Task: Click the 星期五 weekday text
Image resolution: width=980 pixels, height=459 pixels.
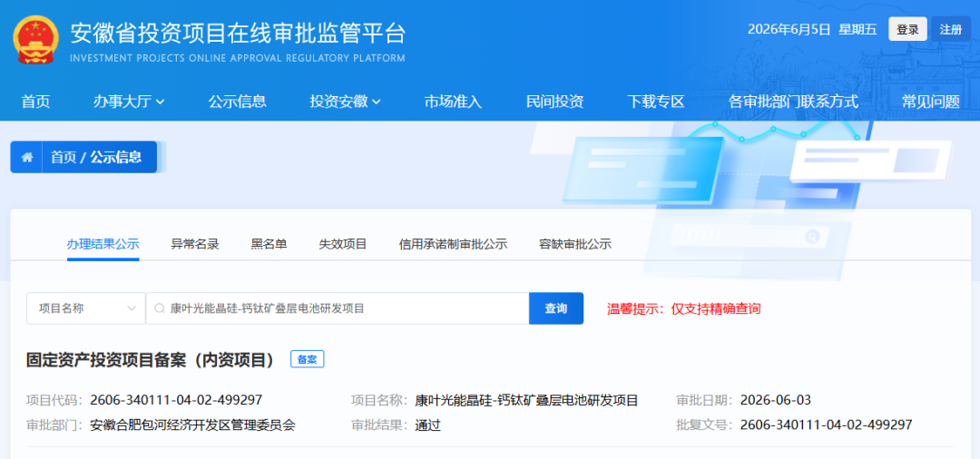Action: point(858,29)
